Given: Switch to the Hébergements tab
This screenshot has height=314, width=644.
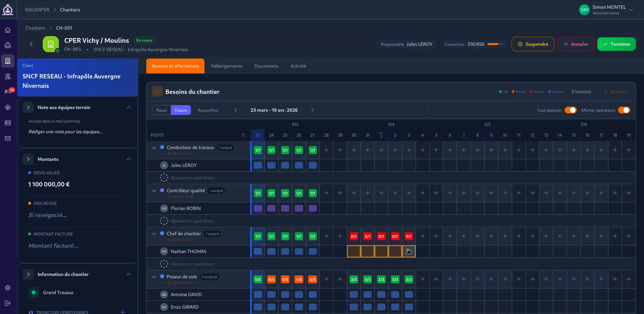Looking at the screenshot, I should click(227, 66).
